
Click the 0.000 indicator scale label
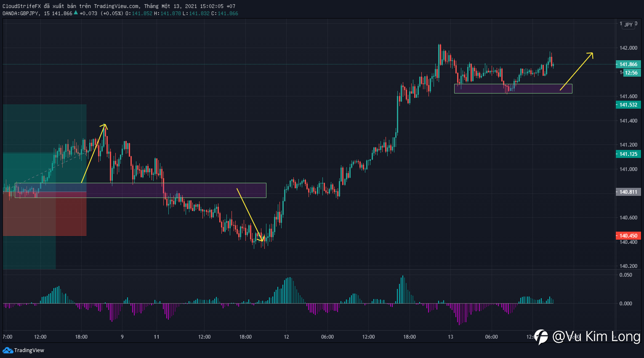pos(625,303)
